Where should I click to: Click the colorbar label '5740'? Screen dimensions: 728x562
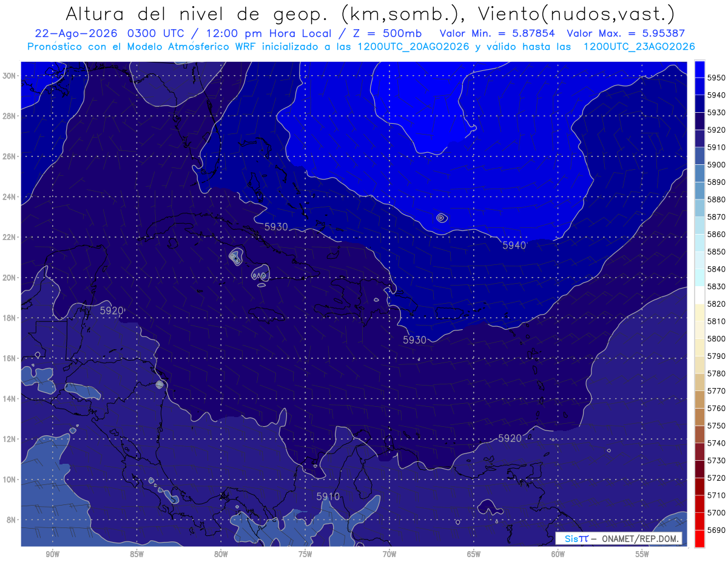[717, 443]
